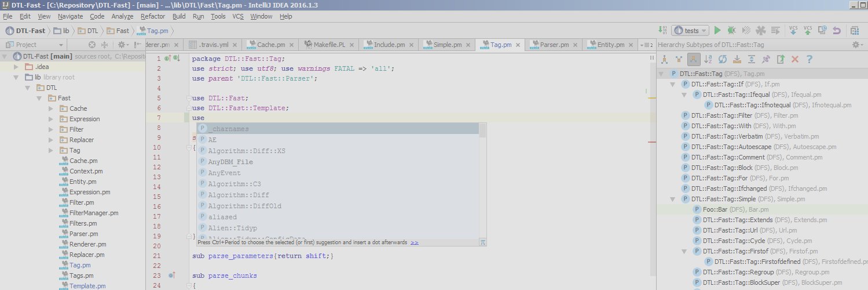Open Hierarchy panel gear settings menu
This screenshot has height=290, width=868.
pos(858,45)
